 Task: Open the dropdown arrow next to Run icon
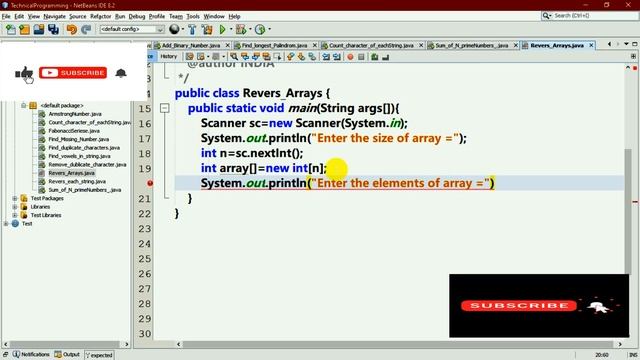point(231,29)
